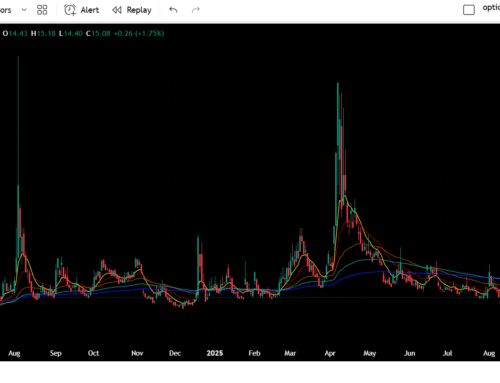Screen dimensions: 500x383
Task: Click the low price value L14.40
Action: pos(71,33)
